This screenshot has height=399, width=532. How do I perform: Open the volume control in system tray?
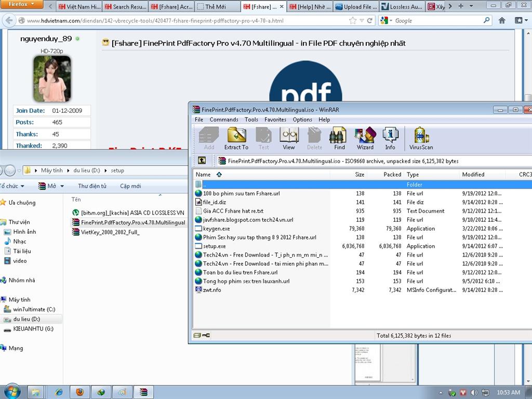[x=474, y=393]
